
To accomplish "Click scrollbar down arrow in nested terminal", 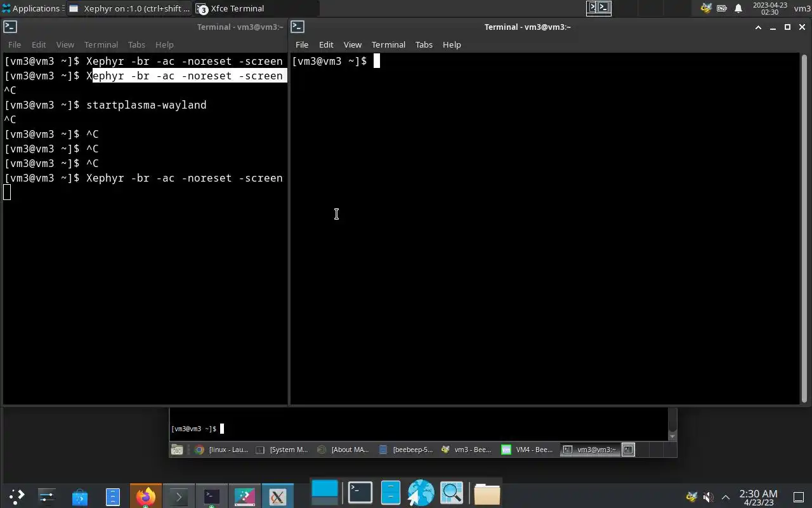I will (x=672, y=437).
